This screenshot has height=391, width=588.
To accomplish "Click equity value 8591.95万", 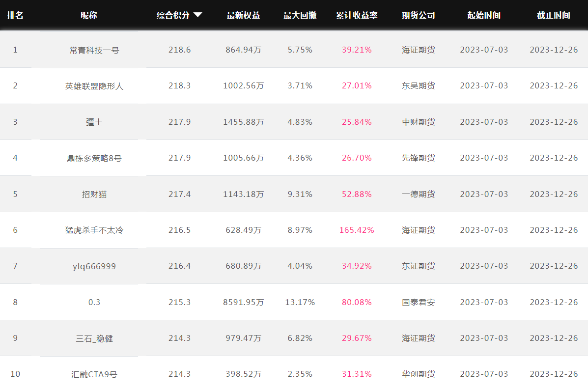I will 243,302.
